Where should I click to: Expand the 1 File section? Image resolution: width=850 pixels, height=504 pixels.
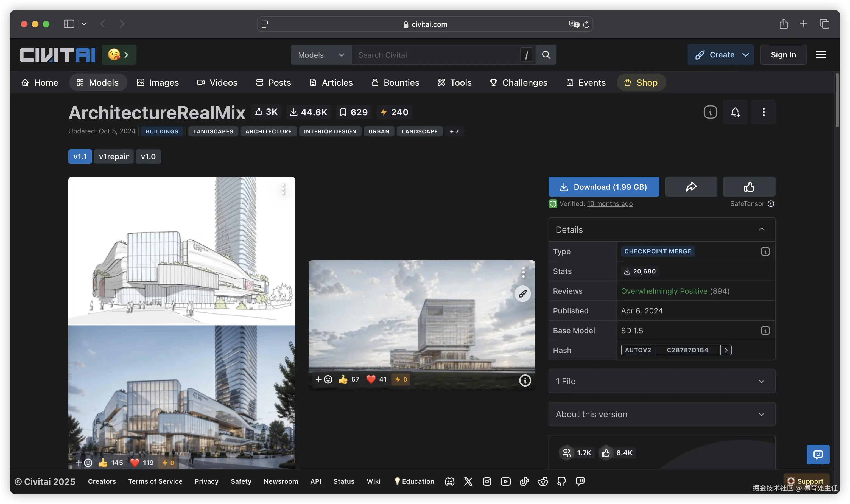coord(662,381)
